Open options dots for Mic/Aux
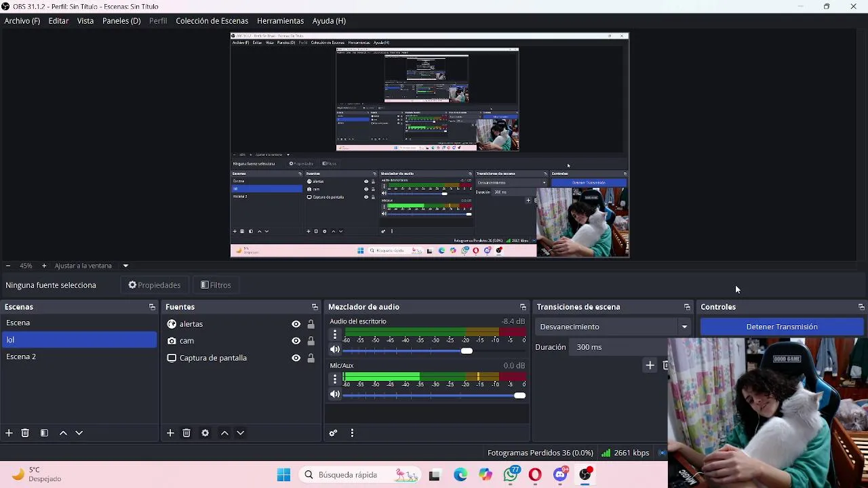 click(334, 379)
